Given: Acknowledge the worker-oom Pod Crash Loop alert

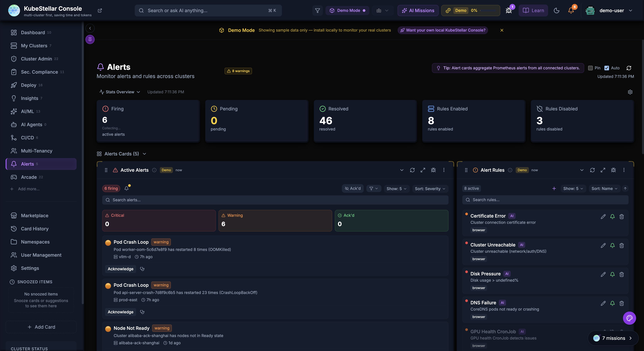Looking at the screenshot, I should point(120,269).
